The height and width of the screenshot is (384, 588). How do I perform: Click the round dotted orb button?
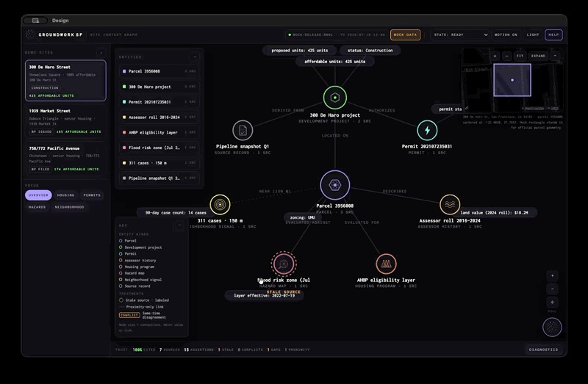[x=552, y=327]
